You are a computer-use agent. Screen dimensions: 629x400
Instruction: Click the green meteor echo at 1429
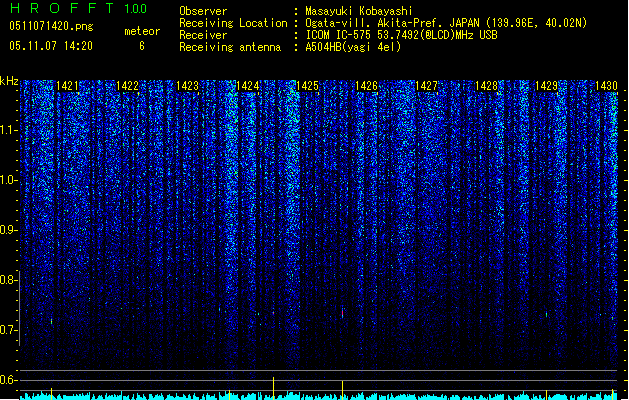[546, 315]
